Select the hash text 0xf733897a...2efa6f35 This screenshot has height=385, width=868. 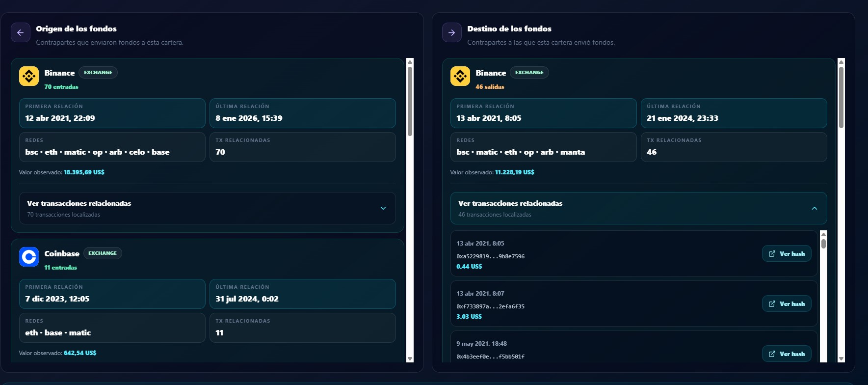pos(491,306)
